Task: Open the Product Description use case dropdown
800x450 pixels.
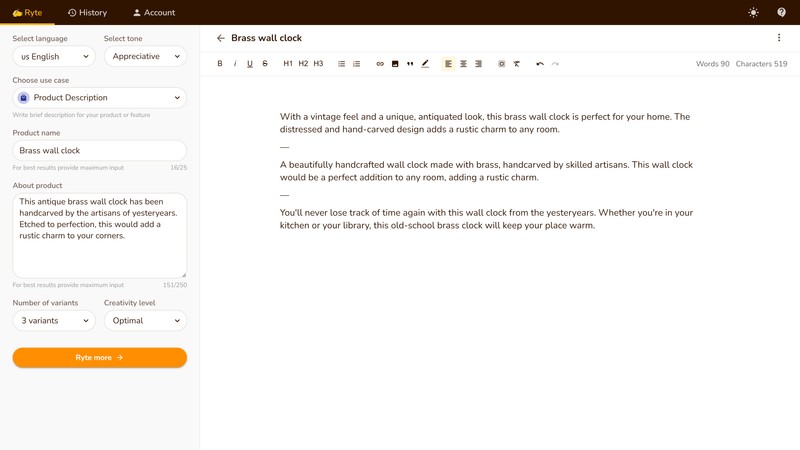Action: [100, 98]
